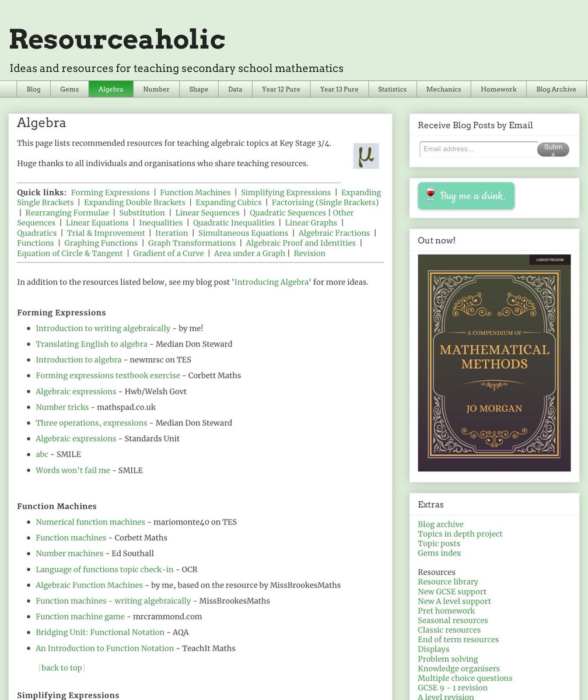Open the Data tab
The width and height of the screenshot is (588, 700).
pyautogui.click(x=235, y=89)
